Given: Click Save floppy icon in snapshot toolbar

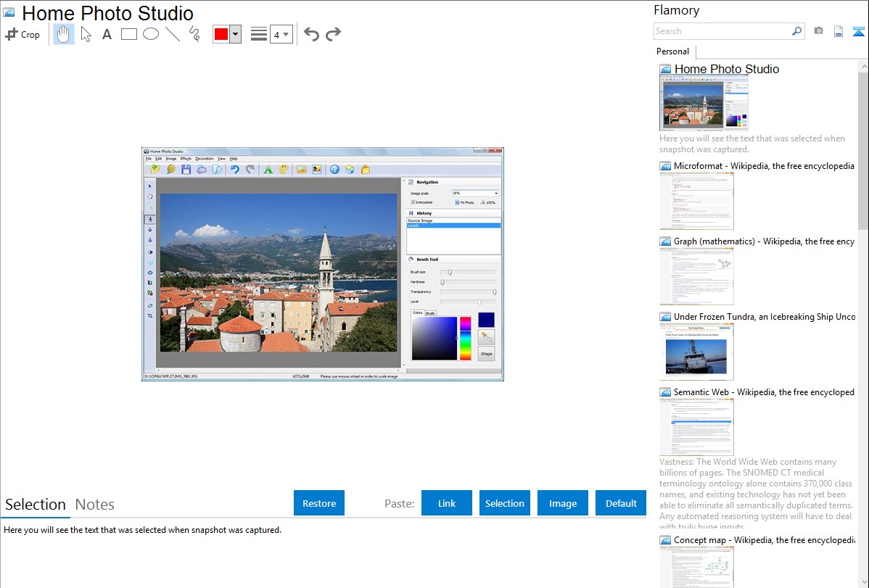Looking at the screenshot, I should pyautogui.click(x=186, y=170).
